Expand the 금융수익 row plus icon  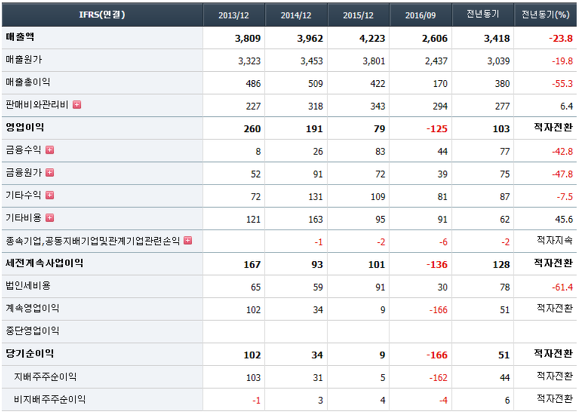click(50, 150)
